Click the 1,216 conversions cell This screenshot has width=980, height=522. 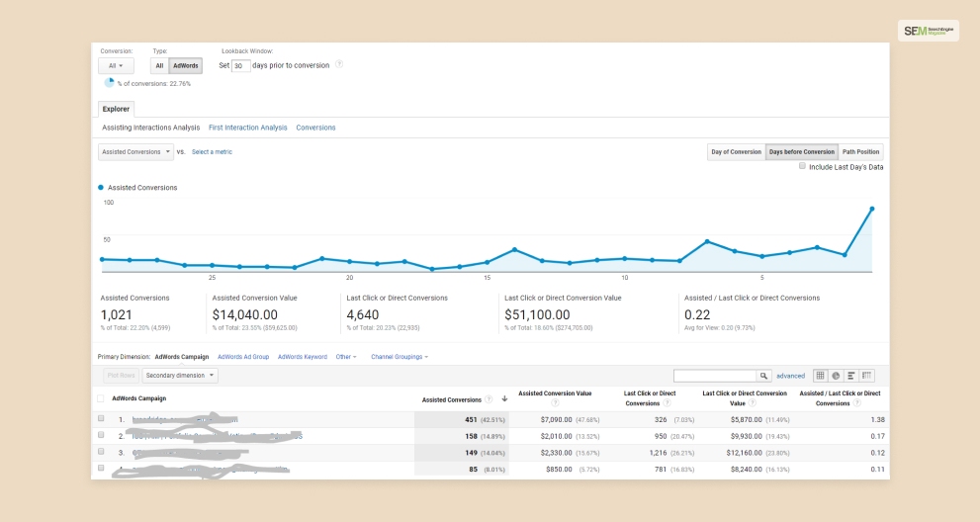tap(659, 453)
